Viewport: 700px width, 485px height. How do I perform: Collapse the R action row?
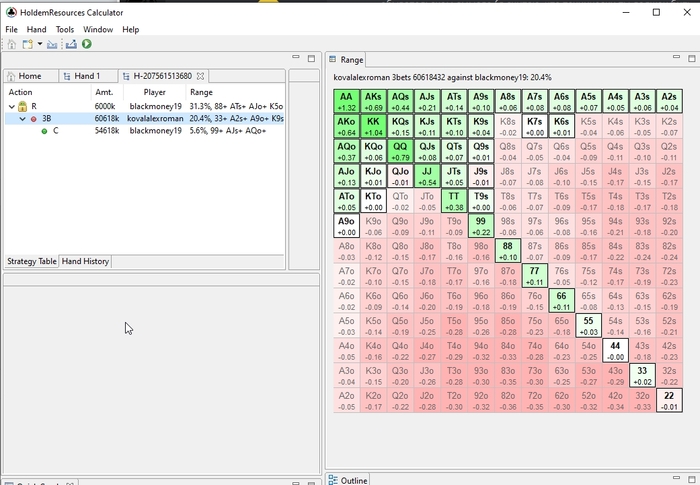12,106
